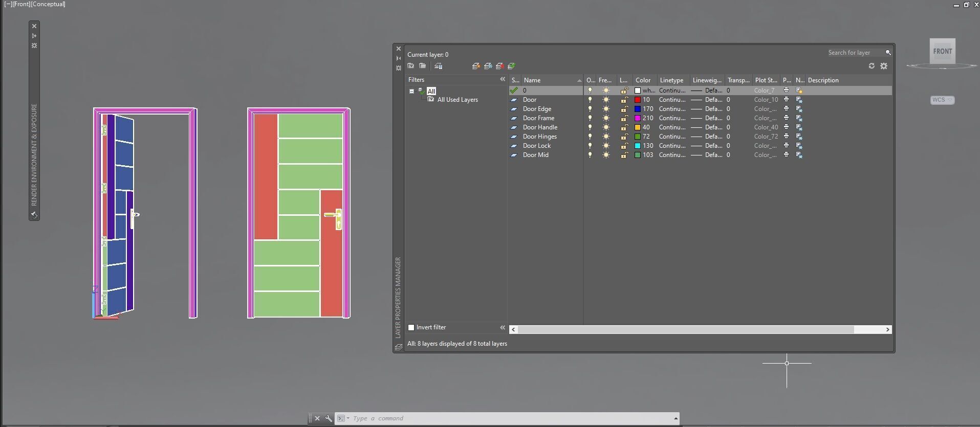The height and width of the screenshot is (427, 980).
Task: Click the render icon at palette bottom
Action: (34, 215)
